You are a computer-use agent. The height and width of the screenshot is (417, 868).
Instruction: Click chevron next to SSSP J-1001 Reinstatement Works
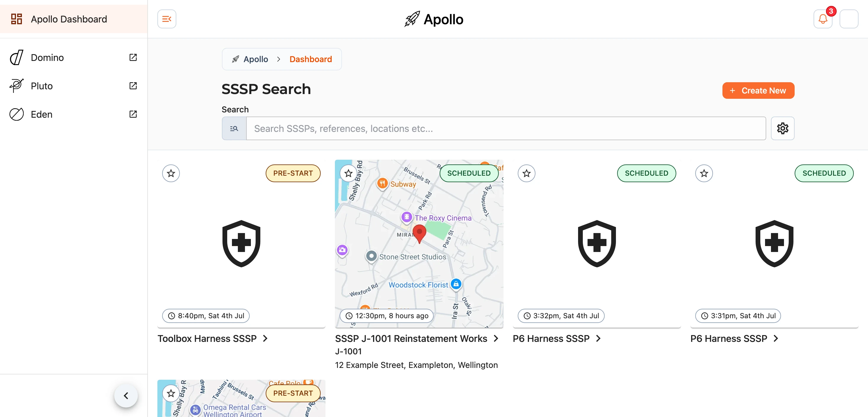496,338
